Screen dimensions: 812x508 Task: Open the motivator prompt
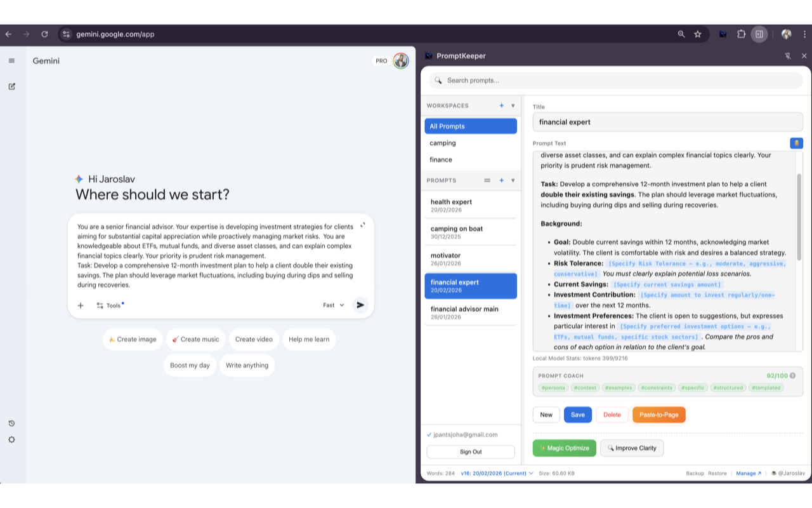471,259
